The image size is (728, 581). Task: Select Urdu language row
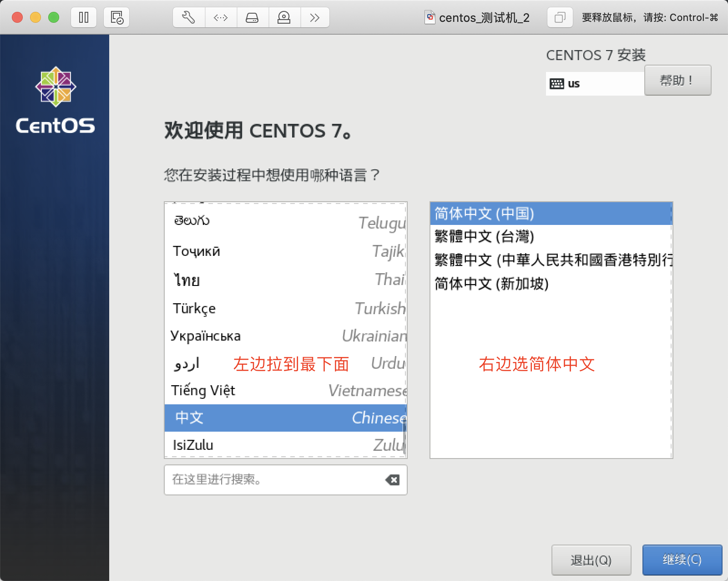pos(285,363)
